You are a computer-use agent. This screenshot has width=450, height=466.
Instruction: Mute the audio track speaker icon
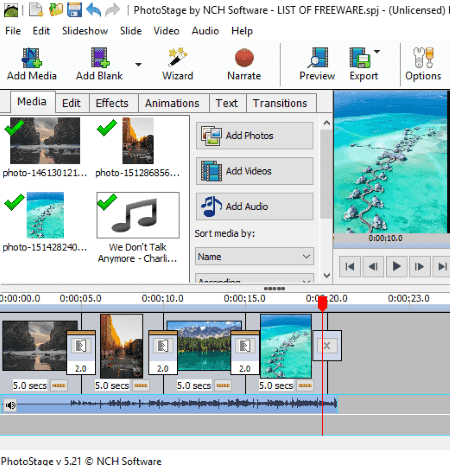click(x=10, y=405)
